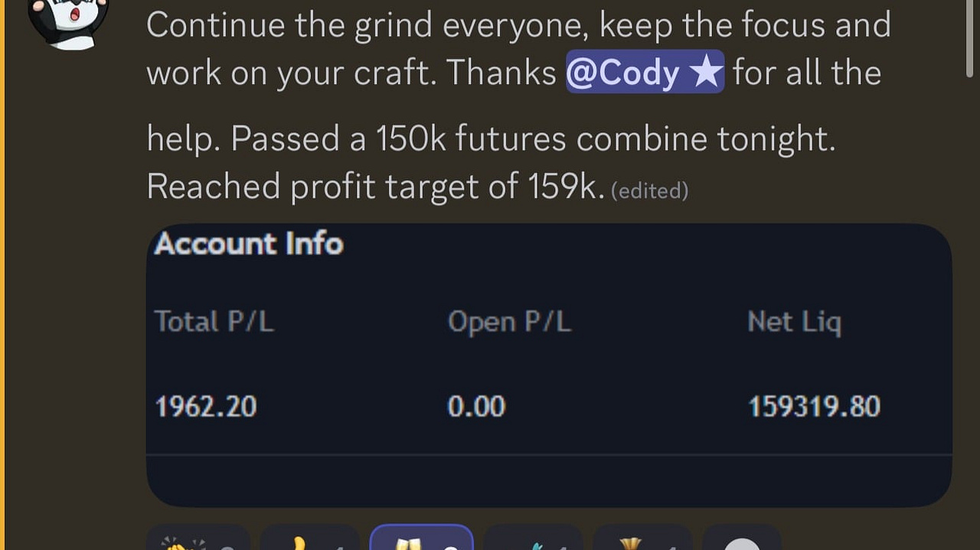Select the 1962.20 total profit value
This screenshot has height=550, width=980.
(205, 406)
